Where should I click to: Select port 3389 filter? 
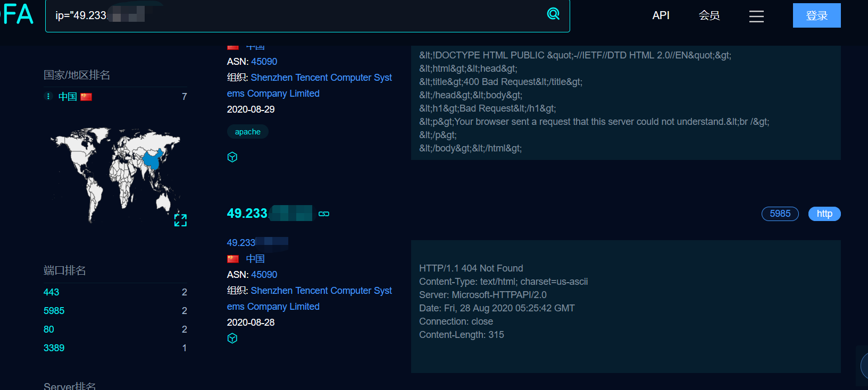tap(54, 348)
